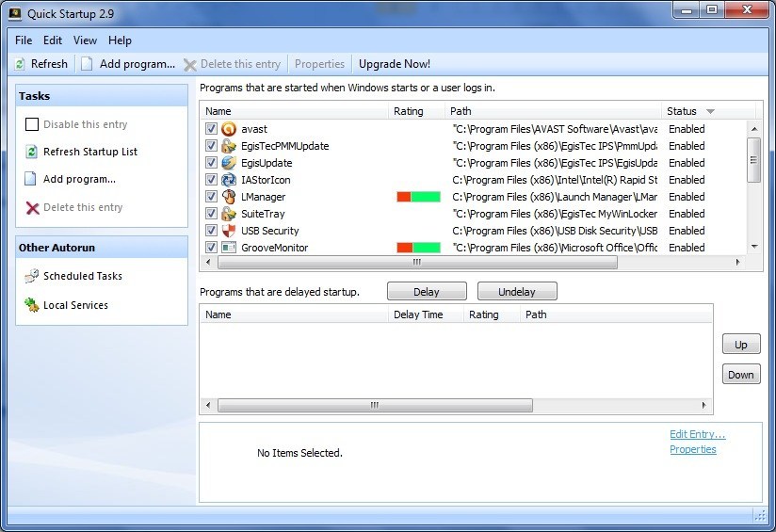Open the File menu
776x532 pixels.
[24, 40]
